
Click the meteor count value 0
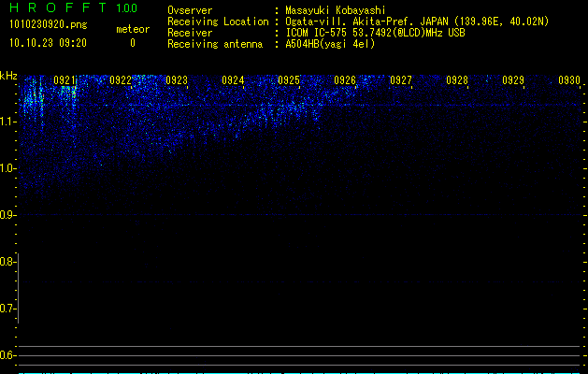tap(133, 43)
